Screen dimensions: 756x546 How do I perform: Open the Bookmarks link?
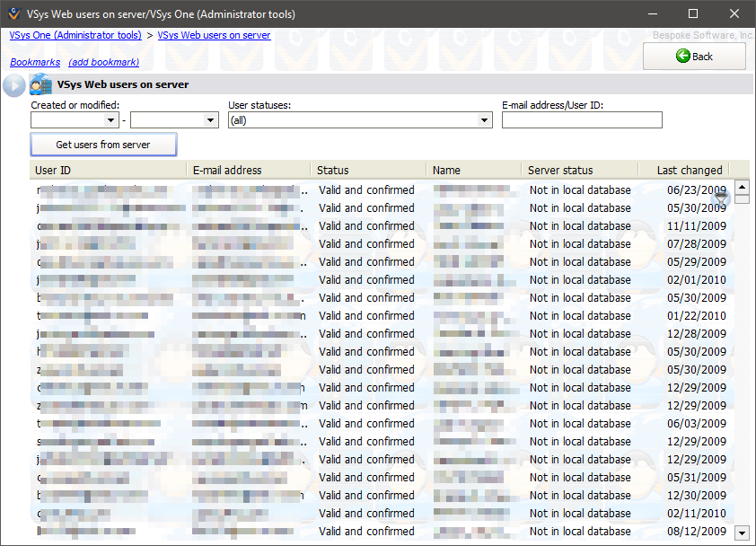point(35,62)
